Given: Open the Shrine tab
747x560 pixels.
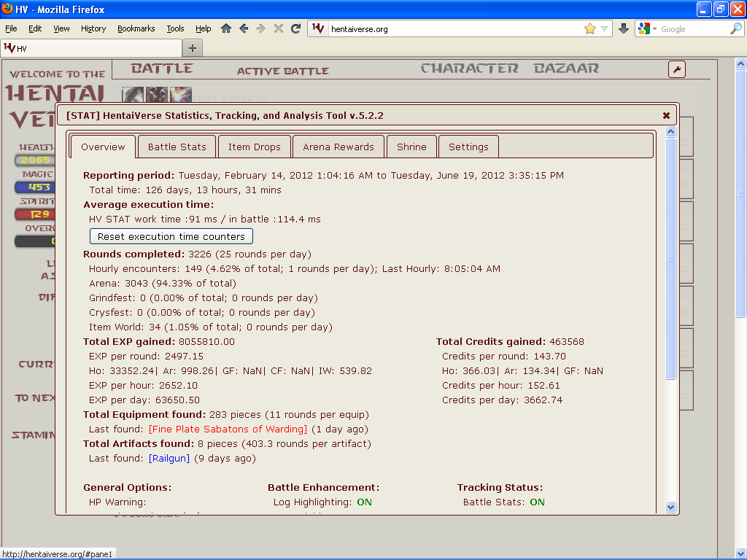Looking at the screenshot, I should point(411,146).
